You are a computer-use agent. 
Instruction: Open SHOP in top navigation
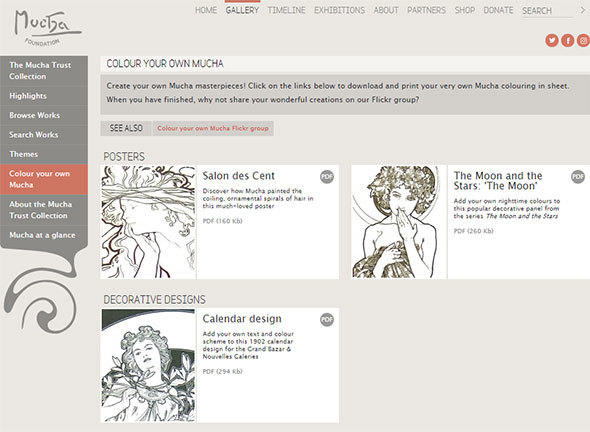pyautogui.click(x=465, y=10)
